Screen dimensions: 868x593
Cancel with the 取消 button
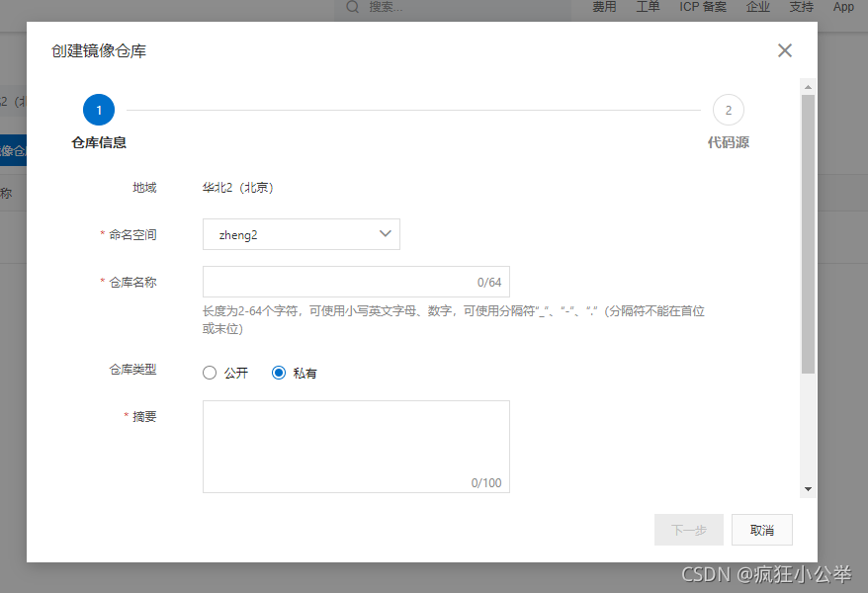point(761,530)
